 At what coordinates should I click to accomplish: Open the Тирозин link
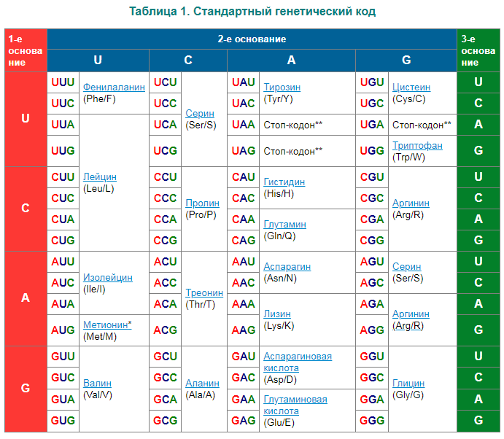[282, 87]
